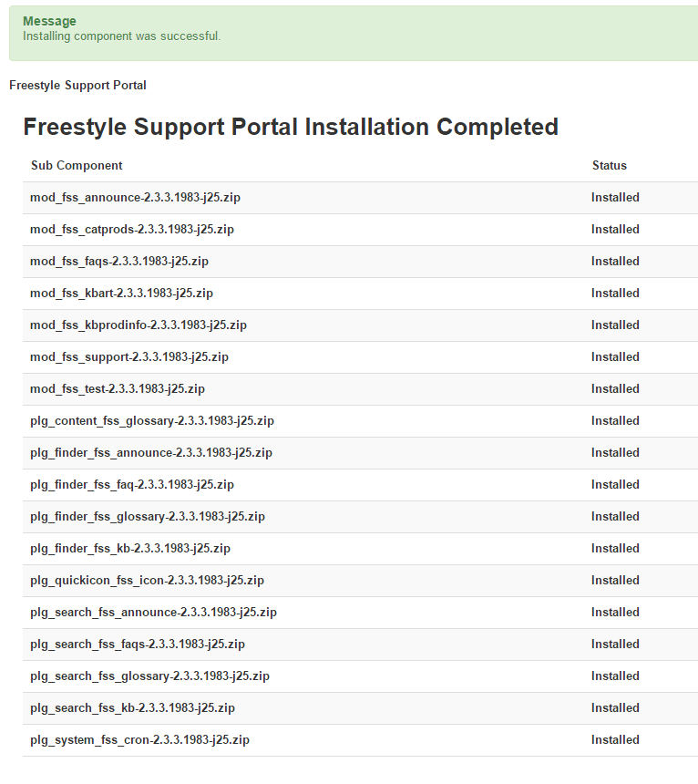Click the mod_fss_test zip row

click(x=117, y=389)
